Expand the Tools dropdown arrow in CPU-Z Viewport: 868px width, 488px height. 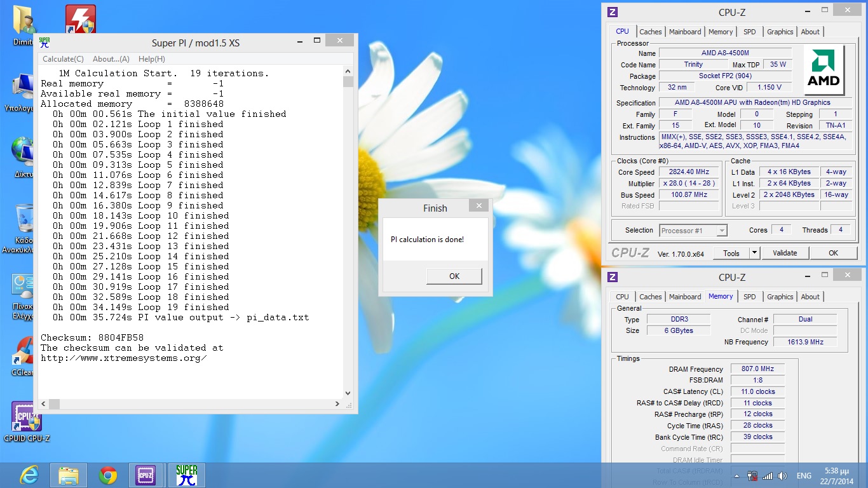click(754, 253)
